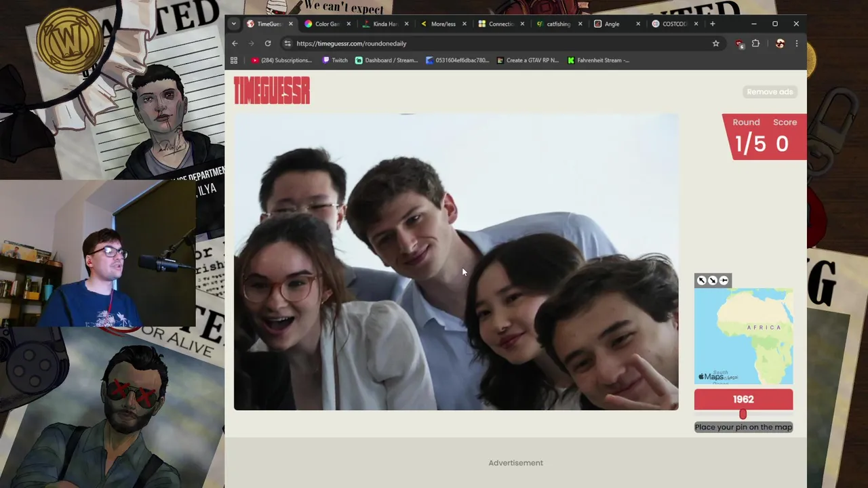Click the timeguessr.com URL address bar

coord(502,43)
